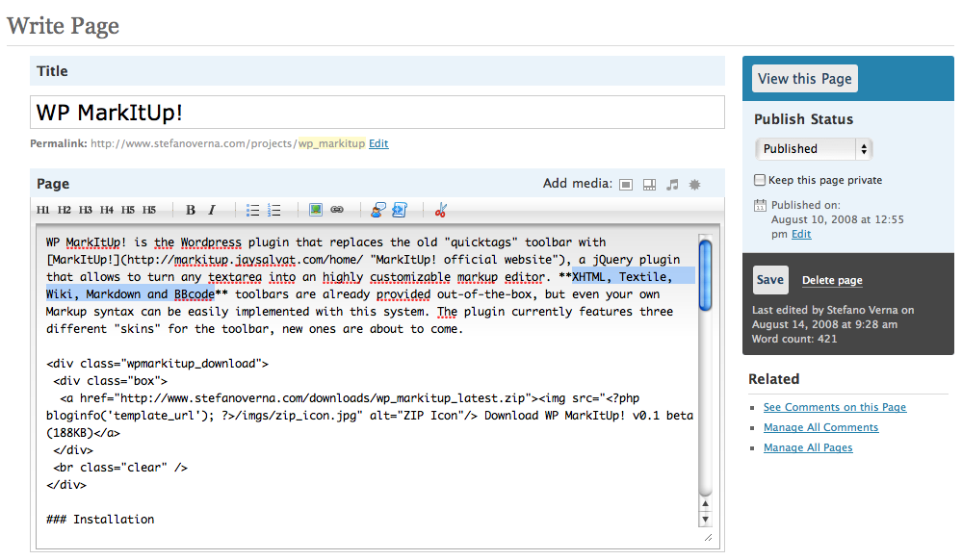Open the Published status dropdown
The height and width of the screenshot is (560, 962).
pyautogui.click(x=814, y=149)
